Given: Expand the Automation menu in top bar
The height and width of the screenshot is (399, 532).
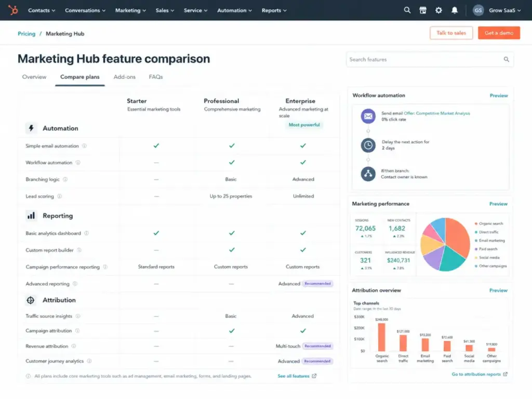Looking at the screenshot, I should 234,10.
